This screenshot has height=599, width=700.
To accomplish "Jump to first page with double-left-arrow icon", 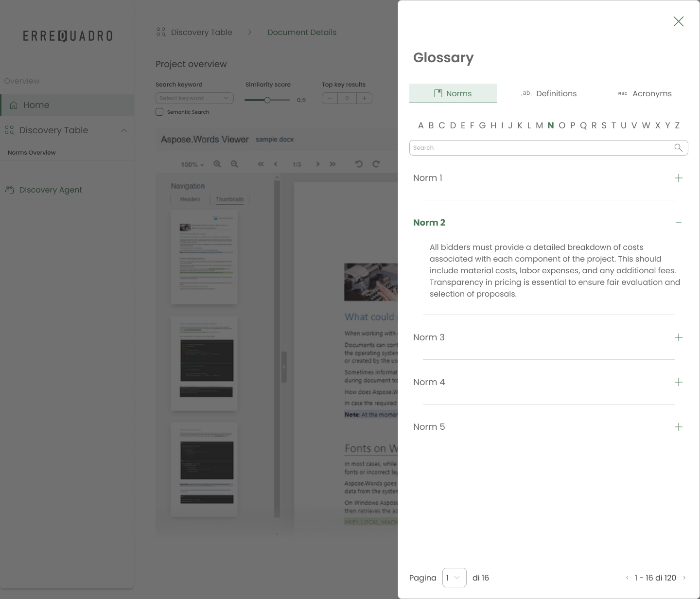I will [x=261, y=164].
